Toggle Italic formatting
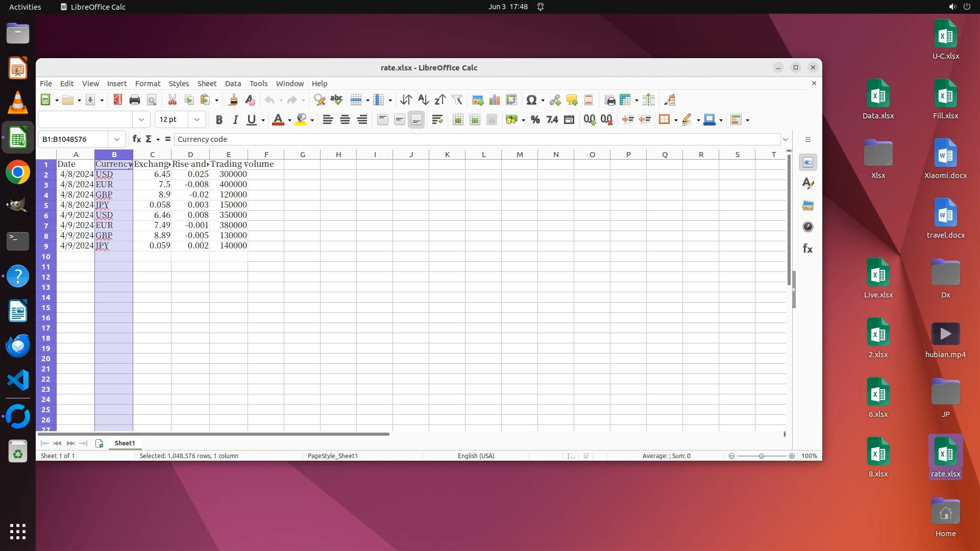The image size is (980, 551). point(235,120)
